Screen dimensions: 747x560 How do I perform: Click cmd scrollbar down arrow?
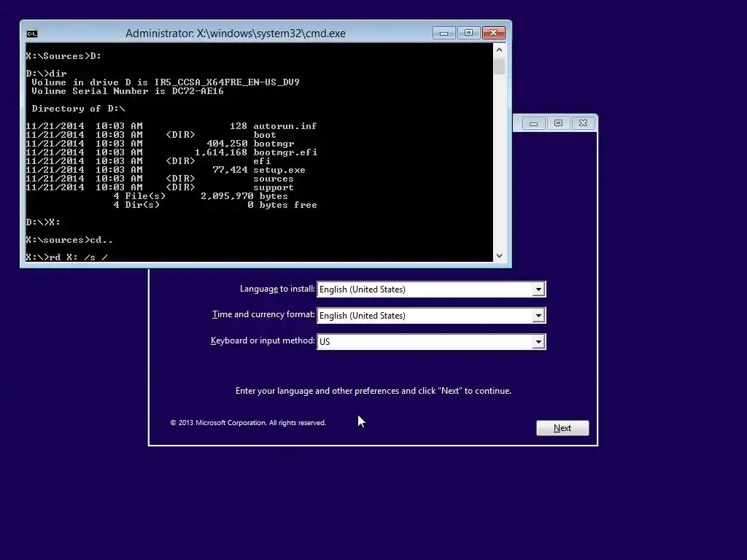pyautogui.click(x=499, y=256)
